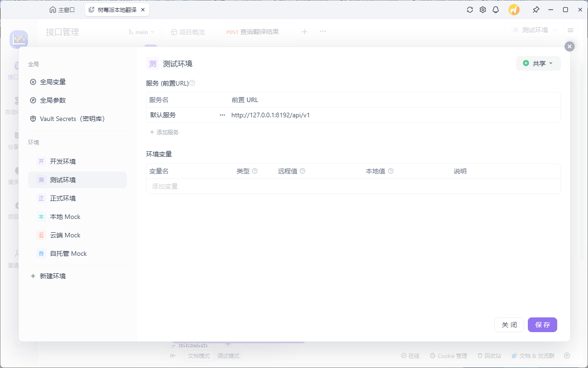
Task: Click the help icon beside 类型 column
Action: (255, 171)
